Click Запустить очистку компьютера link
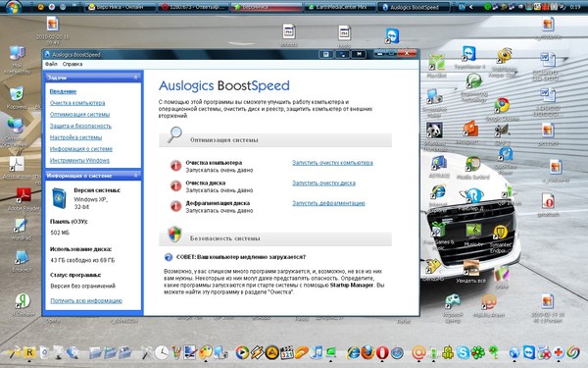The width and height of the screenshot is (588, 368). coord(332,163)
